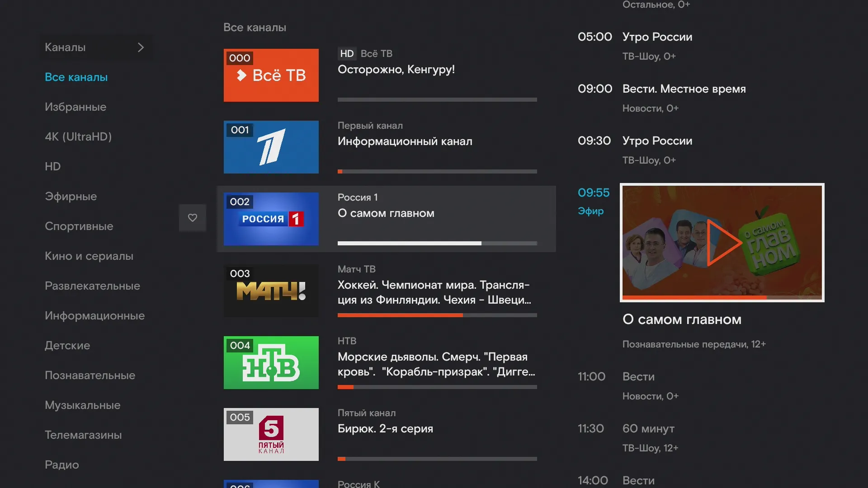Screen dimensions: 868x488
Task: Open 14:00 Вести schedule entry
Action: (x=616, y=480)
